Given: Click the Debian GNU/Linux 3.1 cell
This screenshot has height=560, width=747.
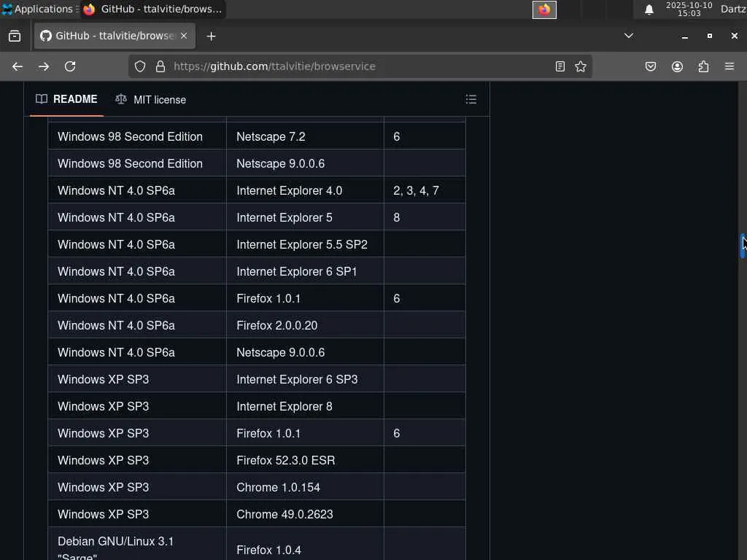Looking at the screenshot, I should [137, 544].
